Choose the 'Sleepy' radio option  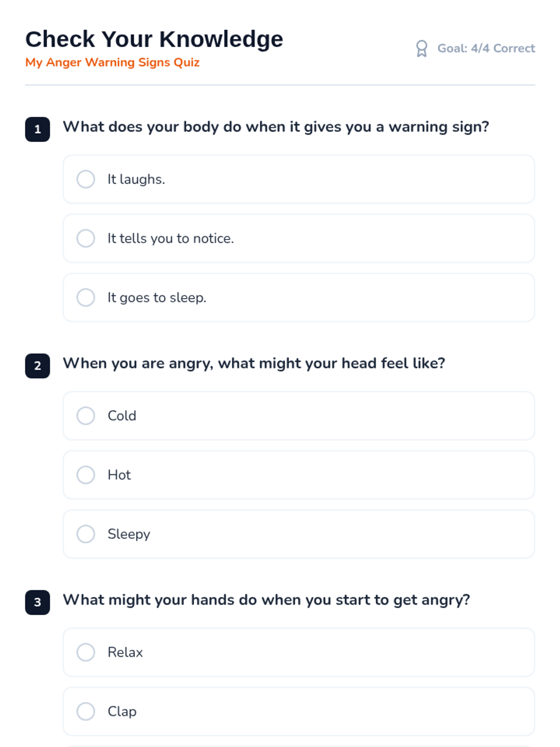[x=86, y=534]
